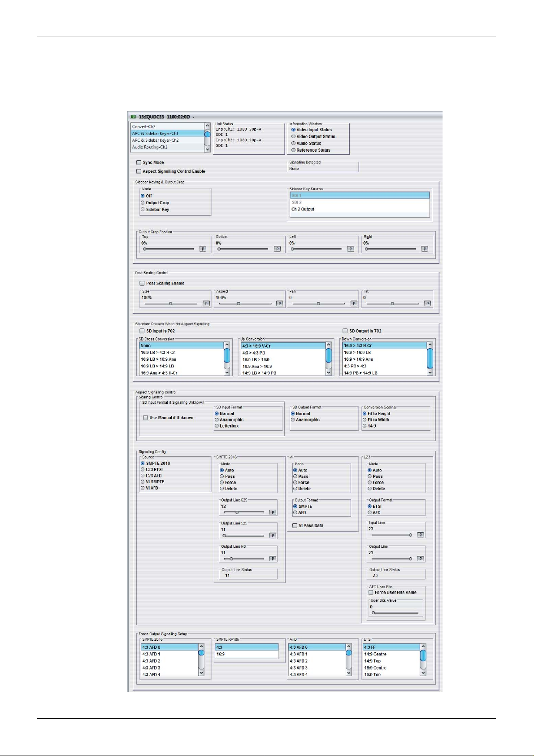The image size is (534, 756).
Task: Select Ch 2 Output sidebar key source
Action: 360,209
